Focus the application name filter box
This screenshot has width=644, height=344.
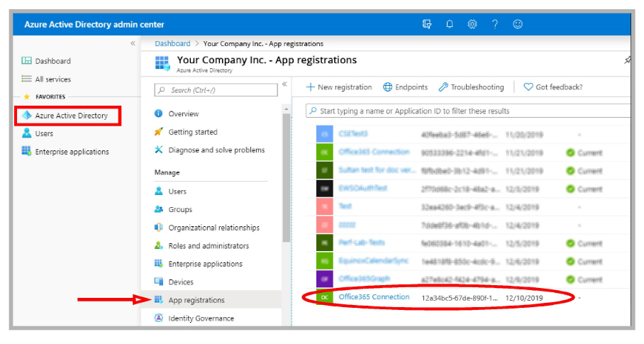pos(468,111)
